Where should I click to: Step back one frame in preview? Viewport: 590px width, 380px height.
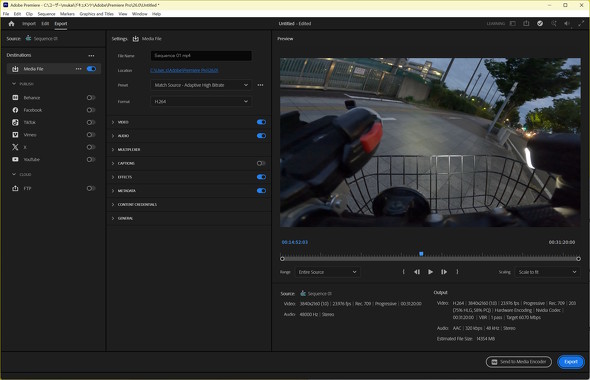417,272
